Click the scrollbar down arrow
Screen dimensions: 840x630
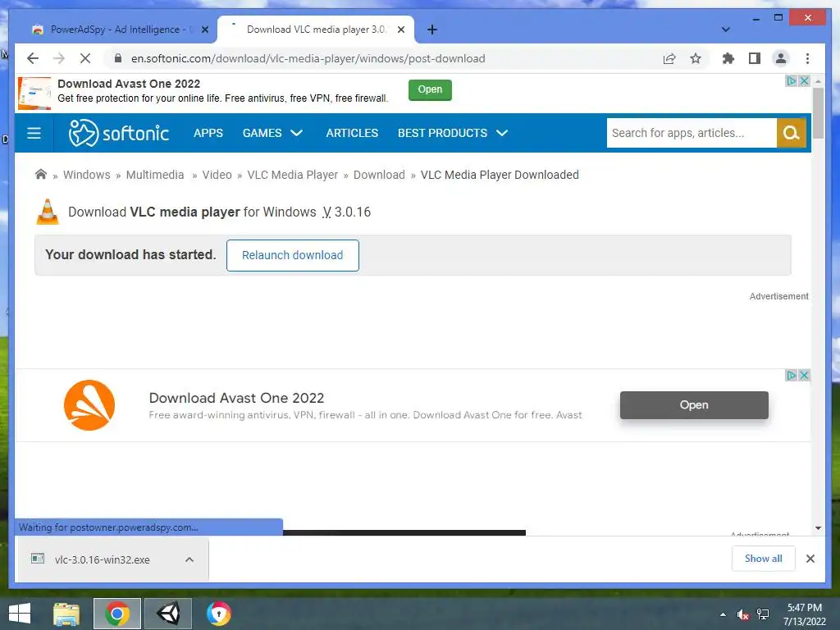click(818, 528)
